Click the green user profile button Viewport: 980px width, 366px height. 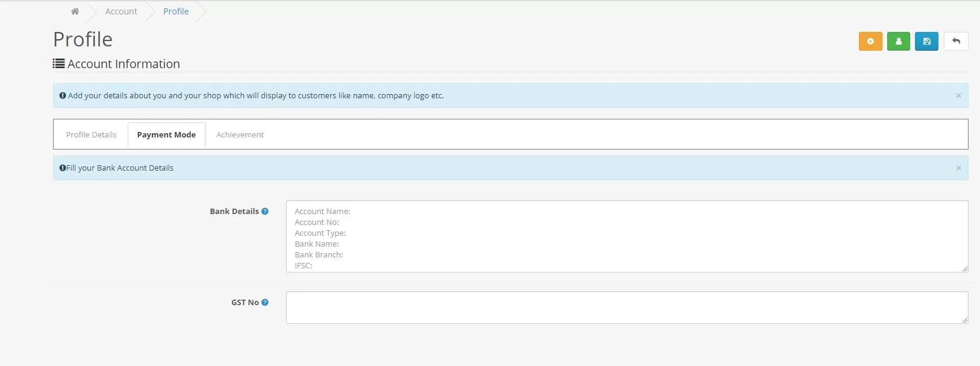point(898,42)
